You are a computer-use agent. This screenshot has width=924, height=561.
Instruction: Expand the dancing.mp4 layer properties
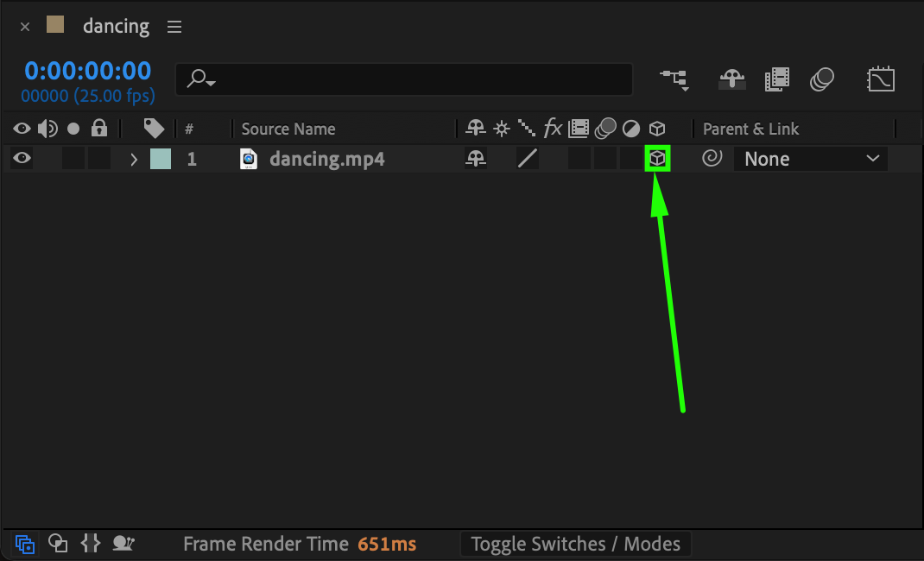pyautogui.click(x=133, y=160)
